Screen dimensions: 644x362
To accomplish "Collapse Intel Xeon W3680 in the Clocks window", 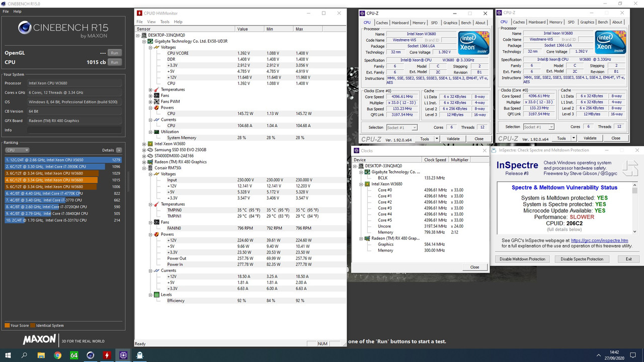I will (x=361, y=184).
